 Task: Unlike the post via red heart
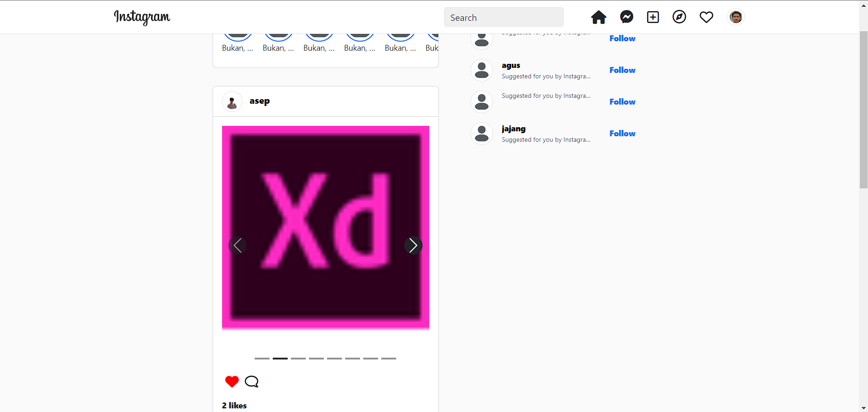[232, 382]
